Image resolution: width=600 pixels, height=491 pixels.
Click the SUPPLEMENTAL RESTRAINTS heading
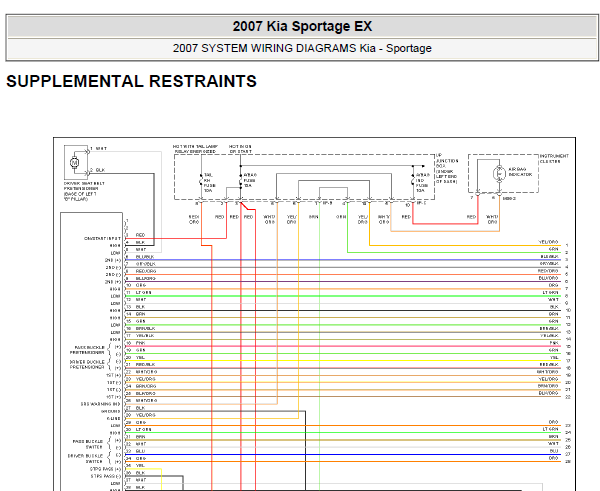(131, 81)
